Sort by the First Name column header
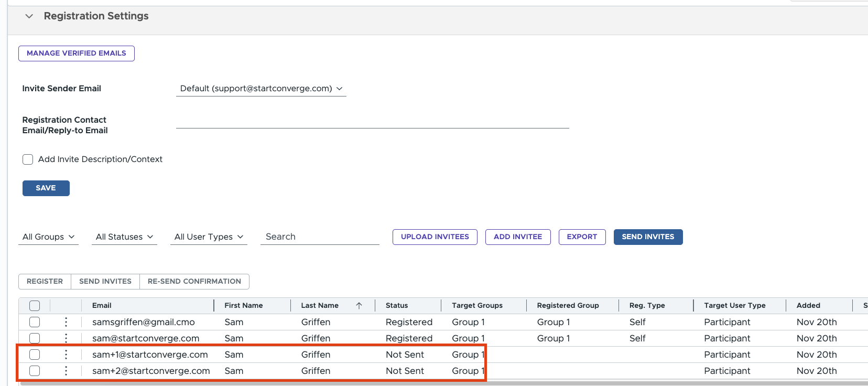 click(x=244, y=306)
